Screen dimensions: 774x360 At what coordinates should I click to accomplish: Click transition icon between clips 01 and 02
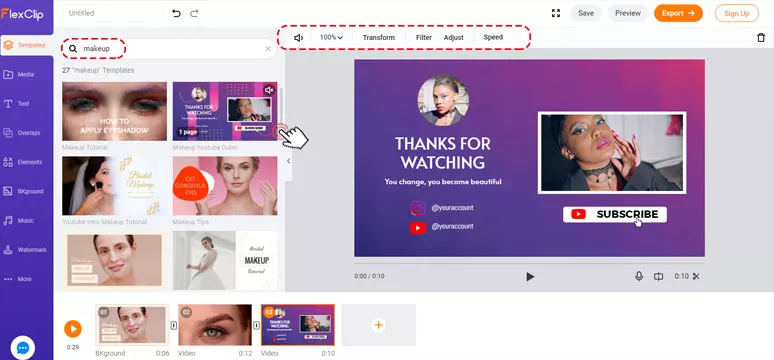tap(174, 325)
